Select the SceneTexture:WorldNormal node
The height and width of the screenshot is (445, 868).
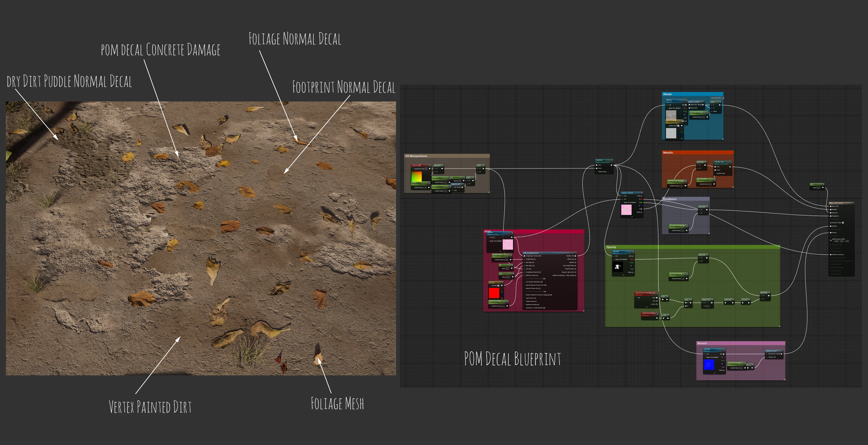coord(647,300)
